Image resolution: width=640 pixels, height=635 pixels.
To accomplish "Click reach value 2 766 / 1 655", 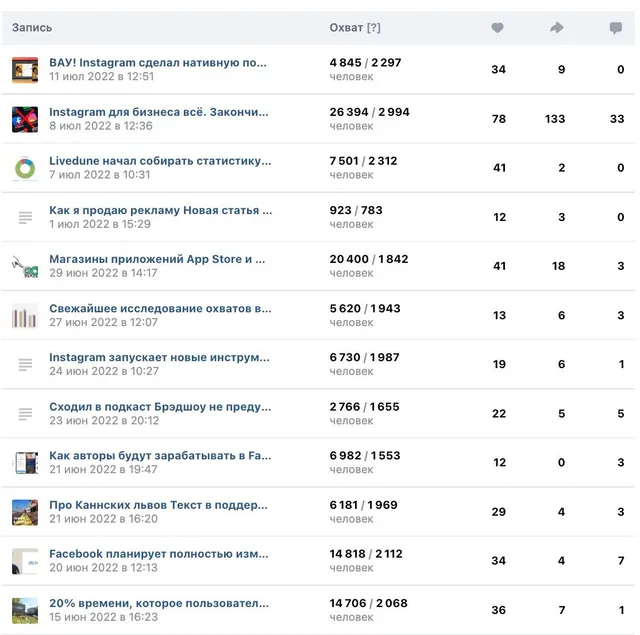I will (x=364, y=407).
